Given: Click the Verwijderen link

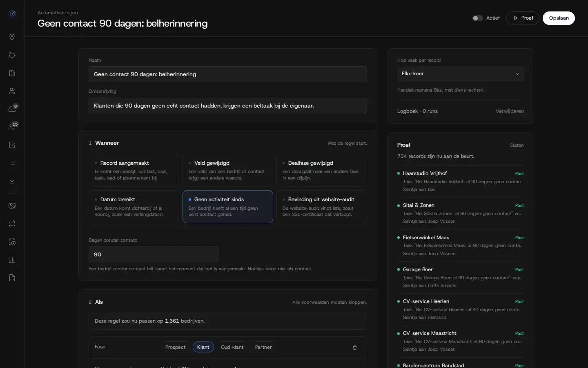Looking at the screenshot, I should [x=510, y=111].
